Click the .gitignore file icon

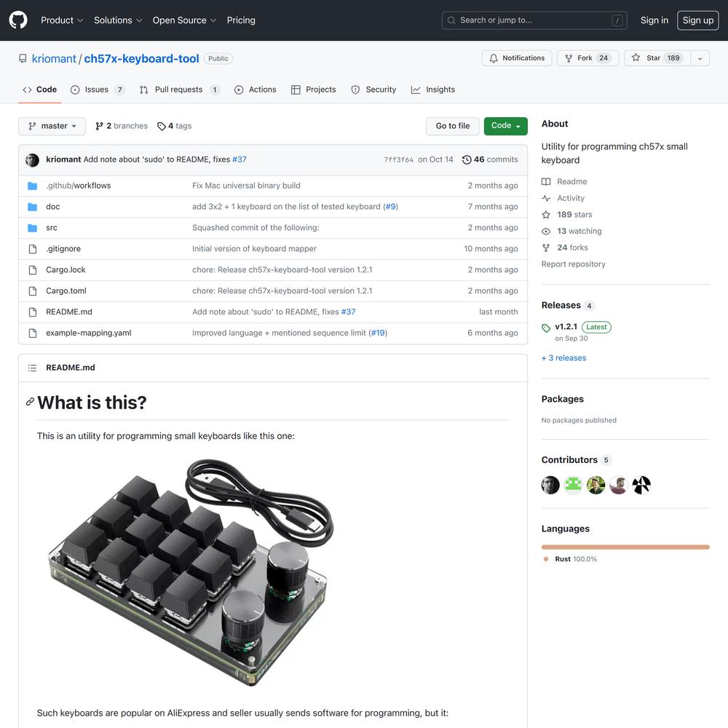tap(33, 249)
